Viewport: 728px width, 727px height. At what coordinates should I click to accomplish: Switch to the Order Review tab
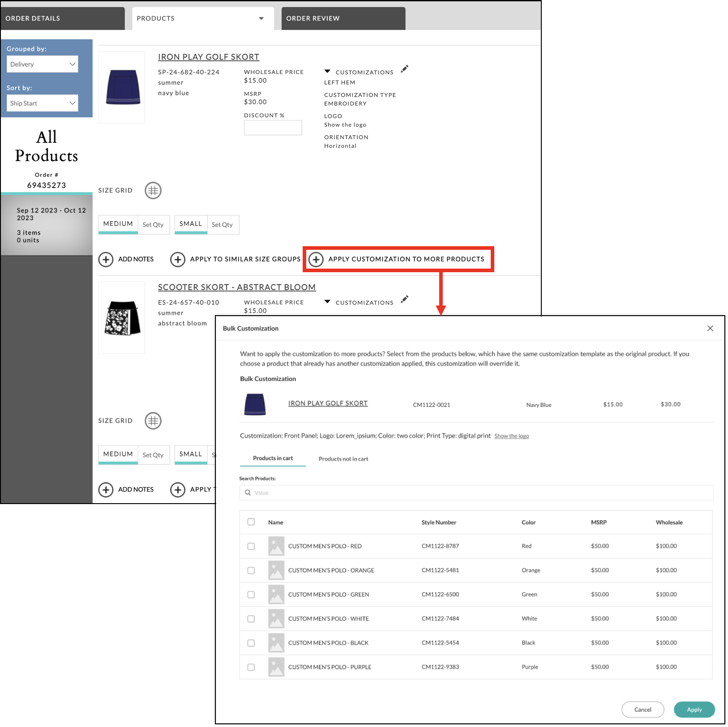(x=313, y=18)
